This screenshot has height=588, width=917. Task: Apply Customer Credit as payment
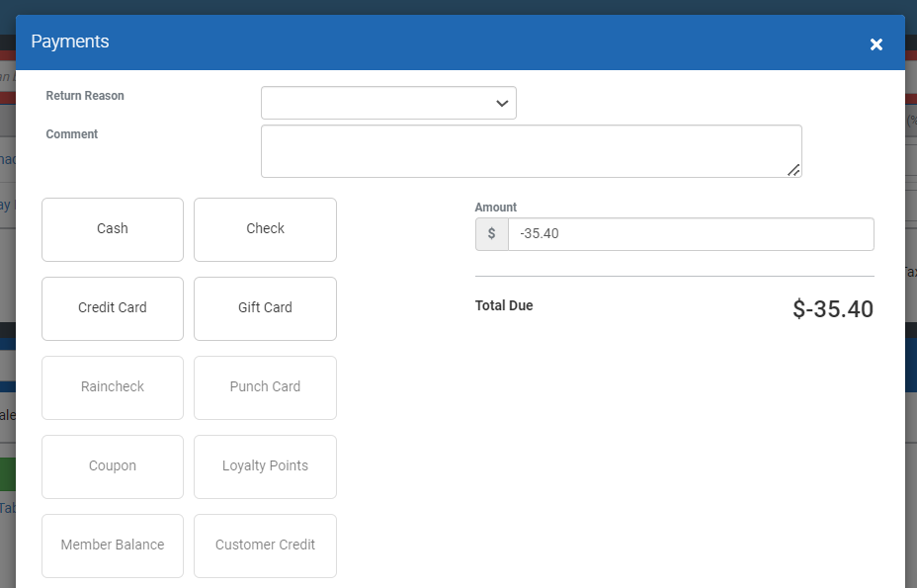point(265,546)
